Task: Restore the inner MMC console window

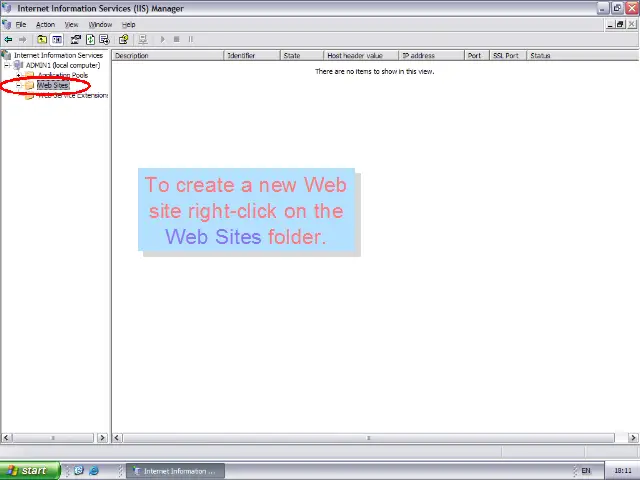Action: click(x=620, y=24)
